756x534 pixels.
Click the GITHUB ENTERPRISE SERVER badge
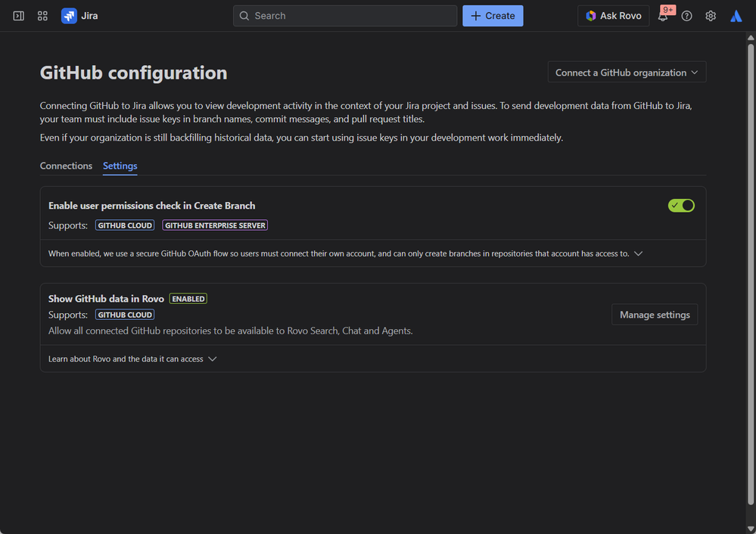pos(215,225)
